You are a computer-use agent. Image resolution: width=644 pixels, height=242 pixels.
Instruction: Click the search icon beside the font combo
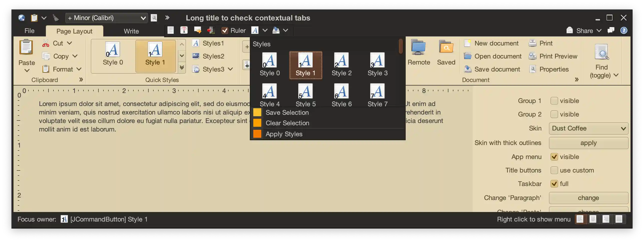click(x=154, y=18)
